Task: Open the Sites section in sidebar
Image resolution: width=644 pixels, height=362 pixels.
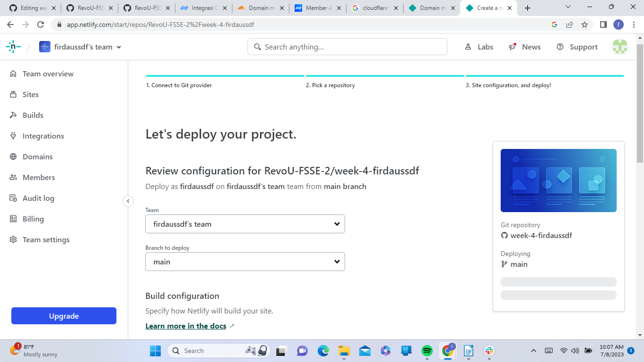Action: click(31, 94)
